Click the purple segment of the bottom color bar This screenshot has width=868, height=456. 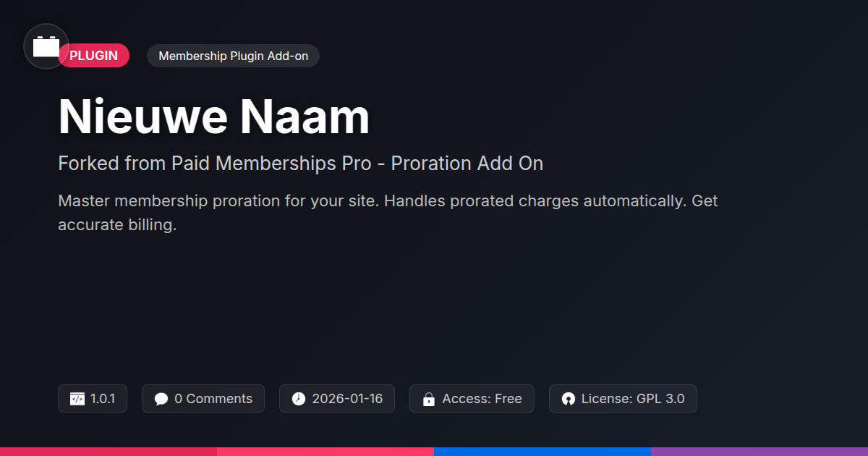759,451
